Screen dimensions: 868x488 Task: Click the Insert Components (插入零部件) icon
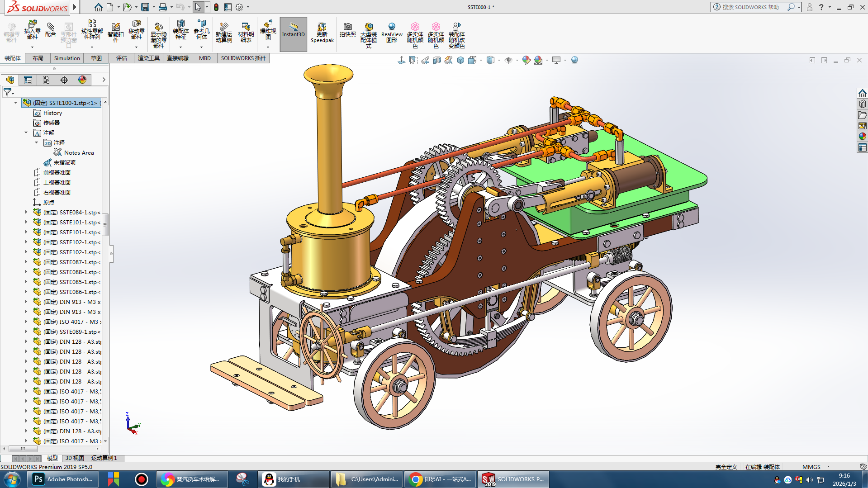[x=32, y=31]
